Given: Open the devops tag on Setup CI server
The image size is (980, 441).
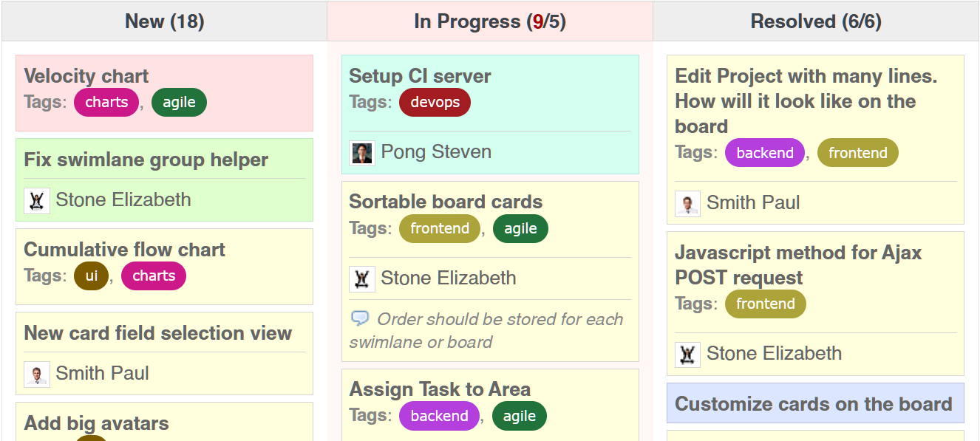Looking at the screenshot, I should (435, 102).
